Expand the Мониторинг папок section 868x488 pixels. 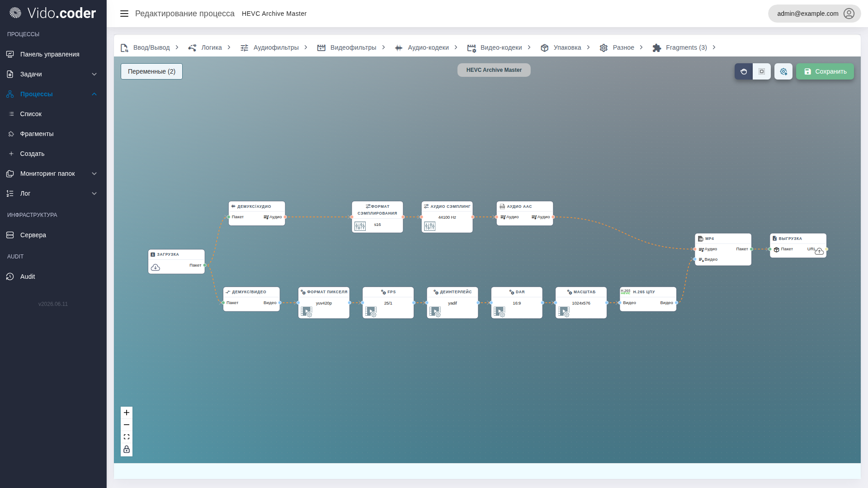[x=53, y=174]
